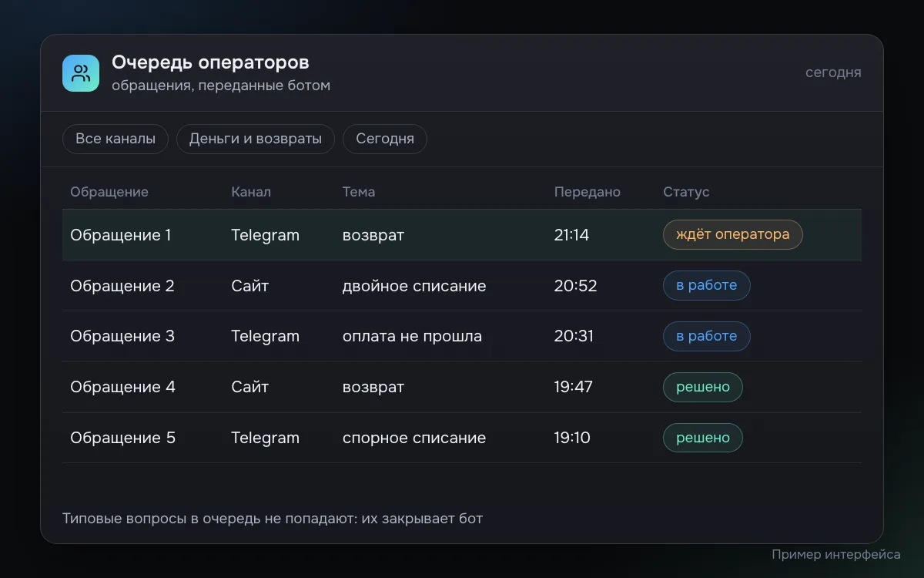Select the «Сегодня» filter chip
This screenshot has width=924, height=578.
[385, 139]
